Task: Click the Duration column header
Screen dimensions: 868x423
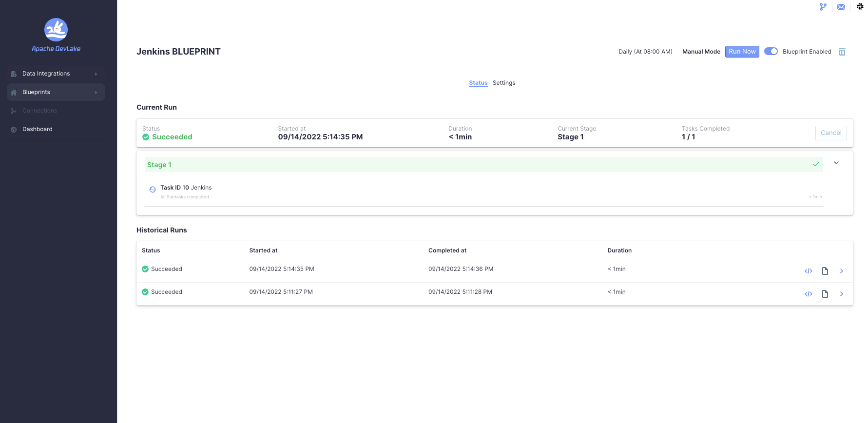Action: tap(619, 250)
